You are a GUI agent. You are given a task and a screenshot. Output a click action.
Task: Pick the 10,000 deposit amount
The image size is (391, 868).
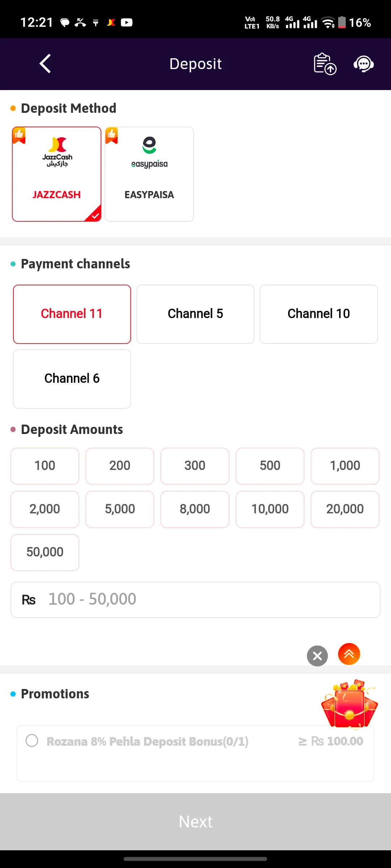(x=270, y=509)
